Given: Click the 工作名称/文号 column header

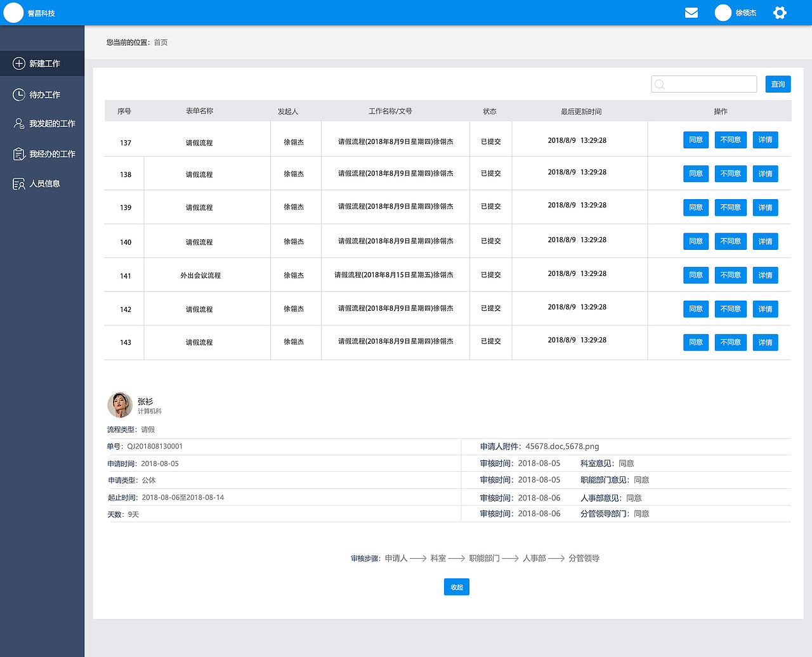Looking at the screenshot, I should point(390,111).
